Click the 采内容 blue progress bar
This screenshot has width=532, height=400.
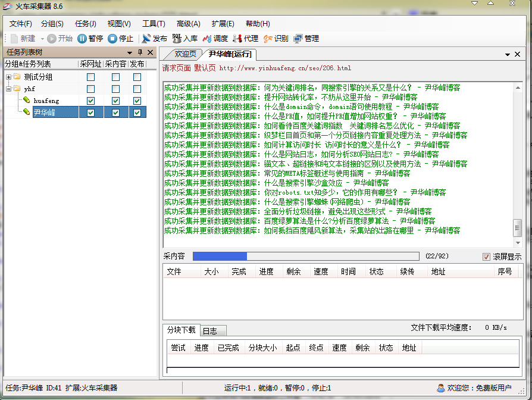point(220,257)
